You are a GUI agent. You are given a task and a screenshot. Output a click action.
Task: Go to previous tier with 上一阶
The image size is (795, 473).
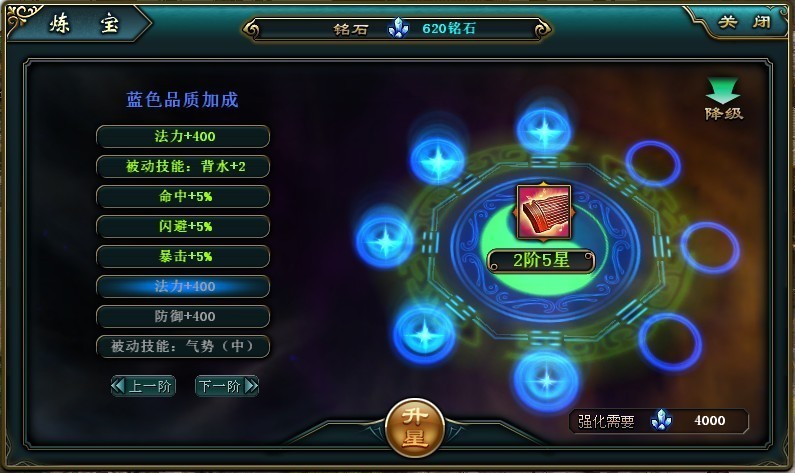tap(143, 386)
